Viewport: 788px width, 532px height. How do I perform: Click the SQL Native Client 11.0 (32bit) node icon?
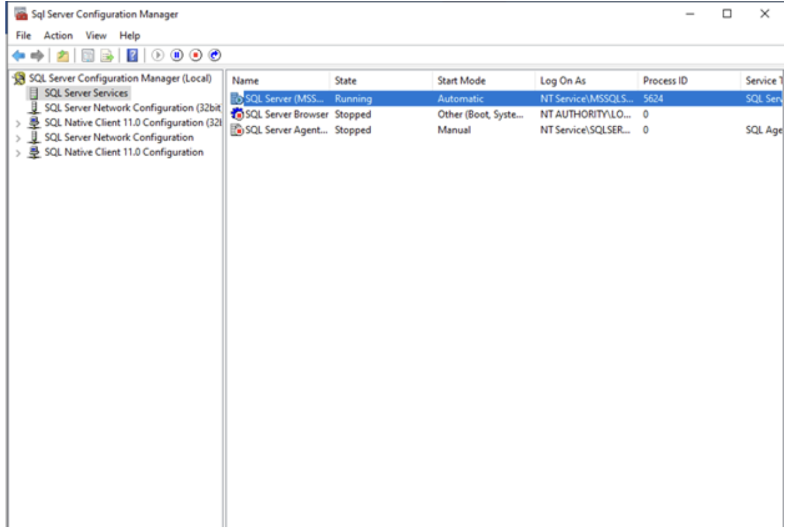(x=34, y=123)
